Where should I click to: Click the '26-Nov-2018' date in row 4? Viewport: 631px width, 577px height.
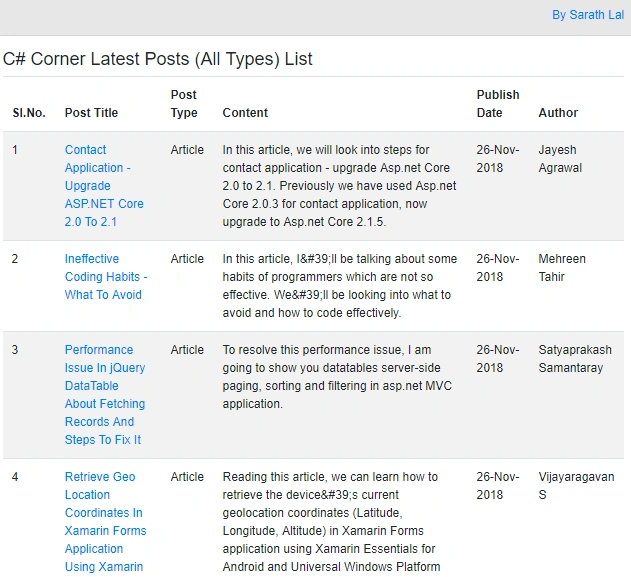(498, 486)
